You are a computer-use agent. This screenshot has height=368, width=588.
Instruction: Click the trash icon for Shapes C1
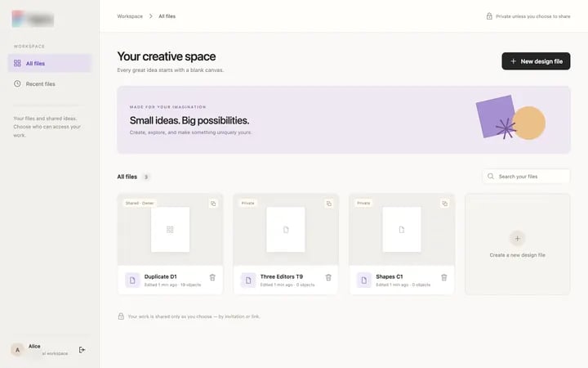(444, 277)
